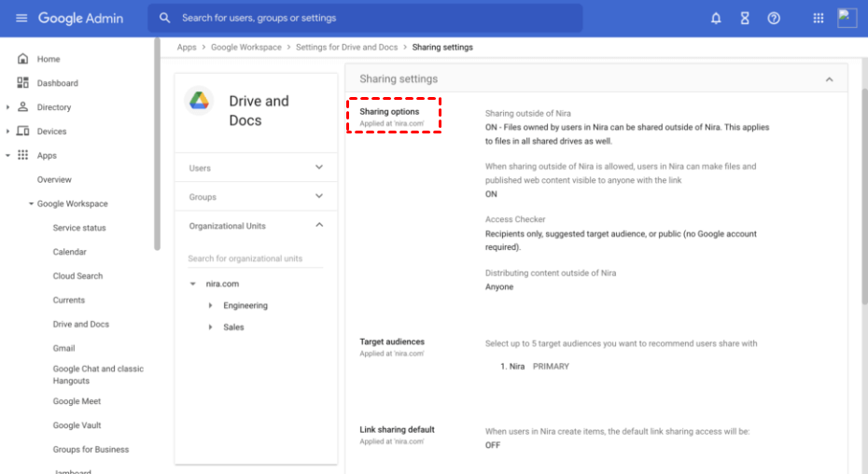Click the search for organizational units field
Viewport: 868px width, 474px height.
pyautogui.click(x=255, y=258)
